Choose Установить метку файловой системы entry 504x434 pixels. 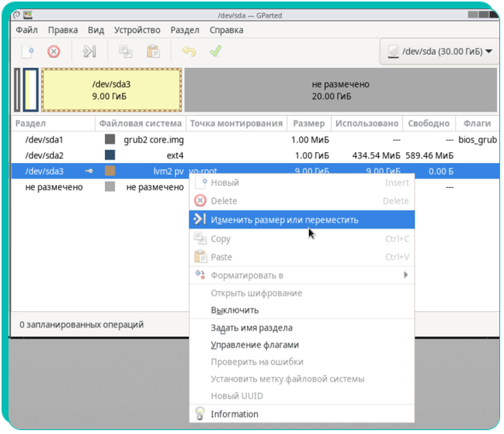coord(302,379)
